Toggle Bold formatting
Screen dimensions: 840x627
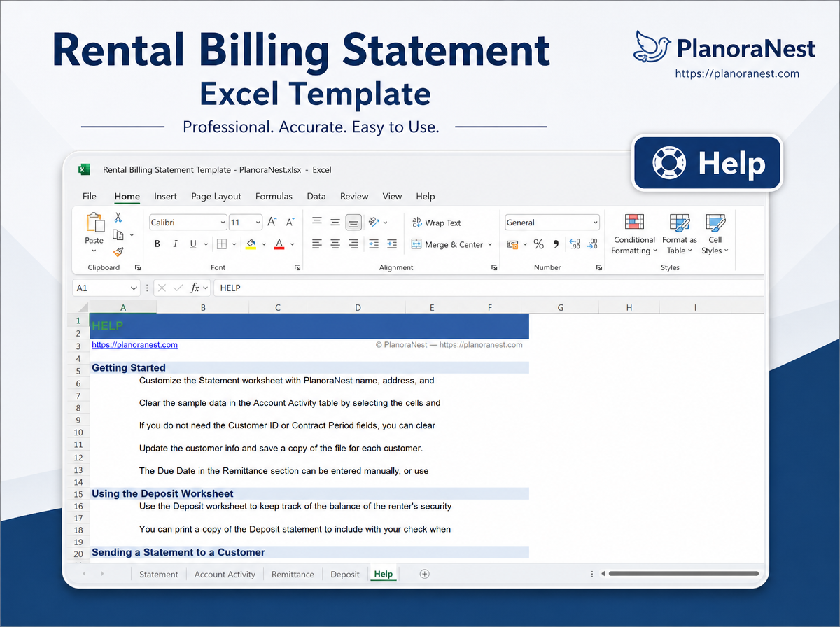pyautogui.click(x=157, y=244)
